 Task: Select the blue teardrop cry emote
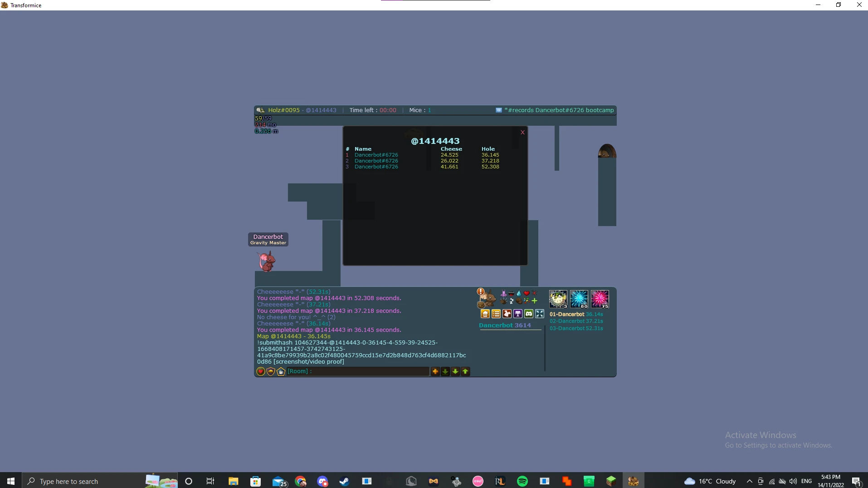click(519, 294)
